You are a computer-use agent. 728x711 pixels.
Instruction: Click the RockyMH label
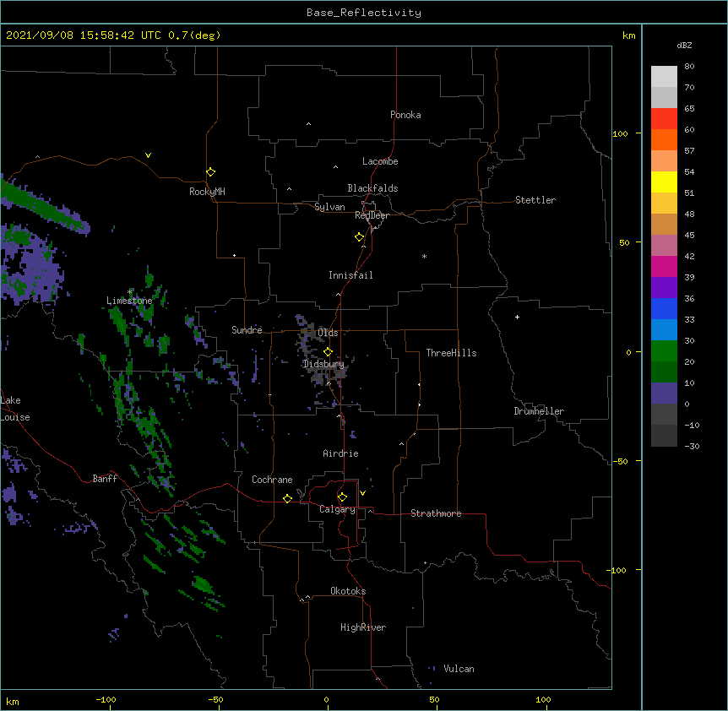coord(207,192)
